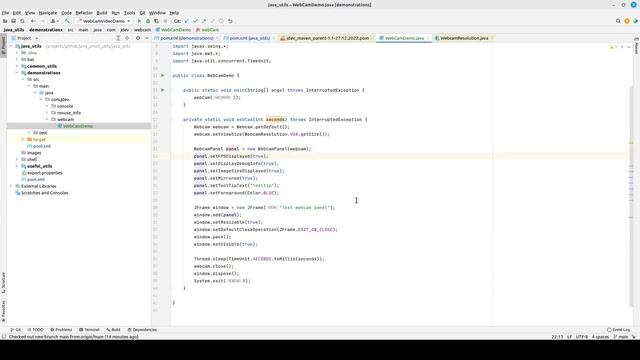Screen dimensions: 640x360
Task: Select WebCamDemo in project tree
Action: click(78, 126)
